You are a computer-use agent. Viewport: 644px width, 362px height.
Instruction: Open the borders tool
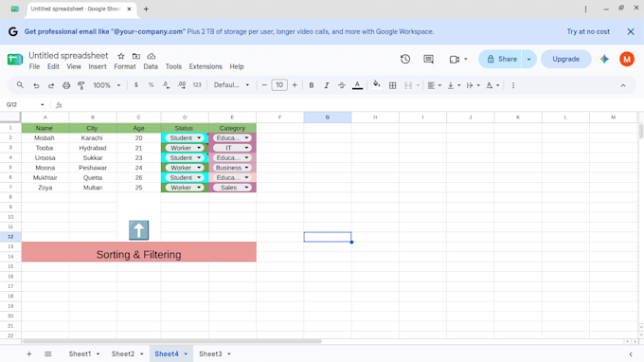click(x=393, y=85)
